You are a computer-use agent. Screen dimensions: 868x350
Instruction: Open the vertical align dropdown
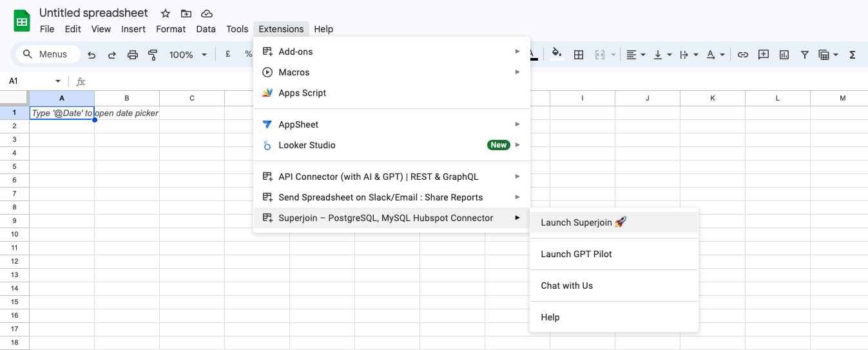pos(662,55)
